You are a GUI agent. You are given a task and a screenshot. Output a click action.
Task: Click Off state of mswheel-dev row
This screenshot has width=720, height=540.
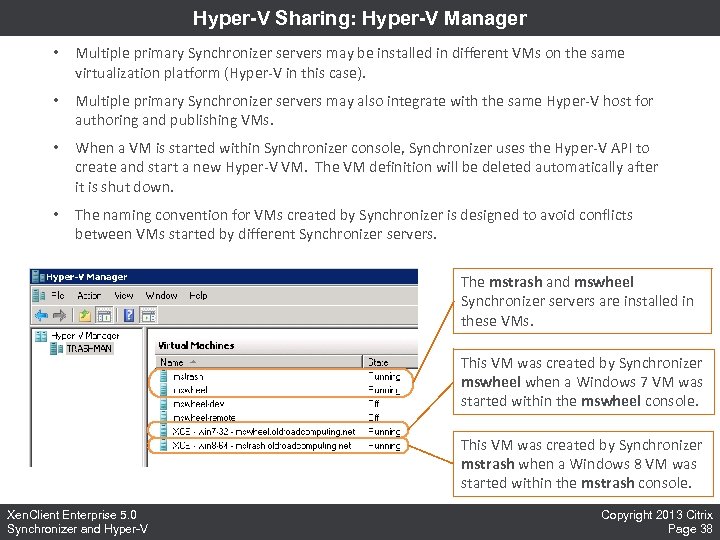tap(374, 404)
